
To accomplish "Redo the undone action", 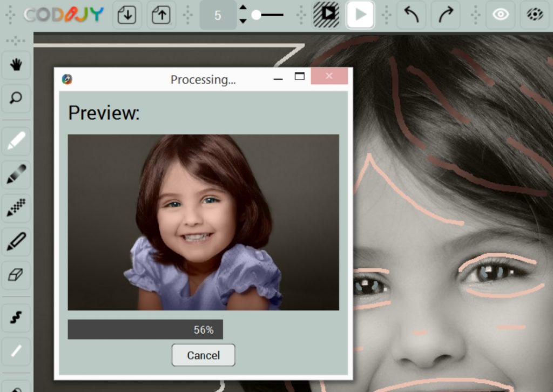I will pos(444,15).
